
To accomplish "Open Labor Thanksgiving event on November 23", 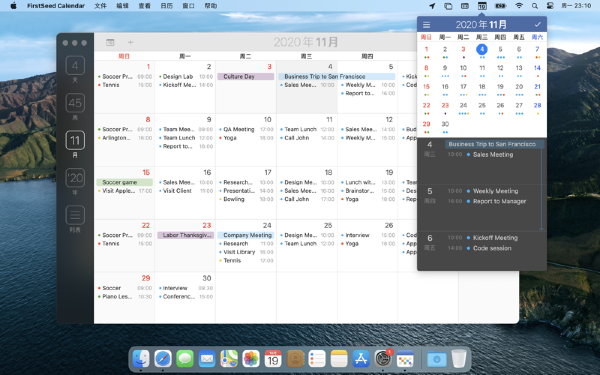I will 185,235.
